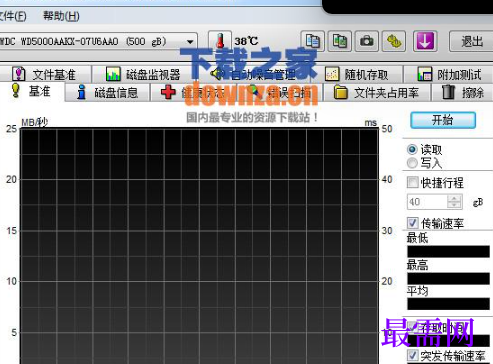Viewport: 493px width, 364px height.
Task: Toggle the 传输速率 checkbox
Action: 413,223
